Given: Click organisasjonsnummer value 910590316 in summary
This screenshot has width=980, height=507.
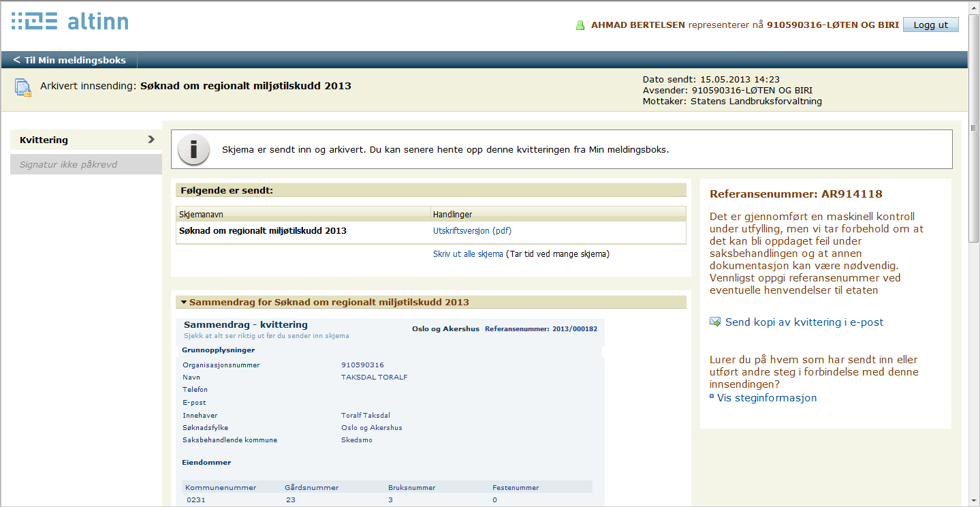Looking at the screenshot, I should click(362, 365).
